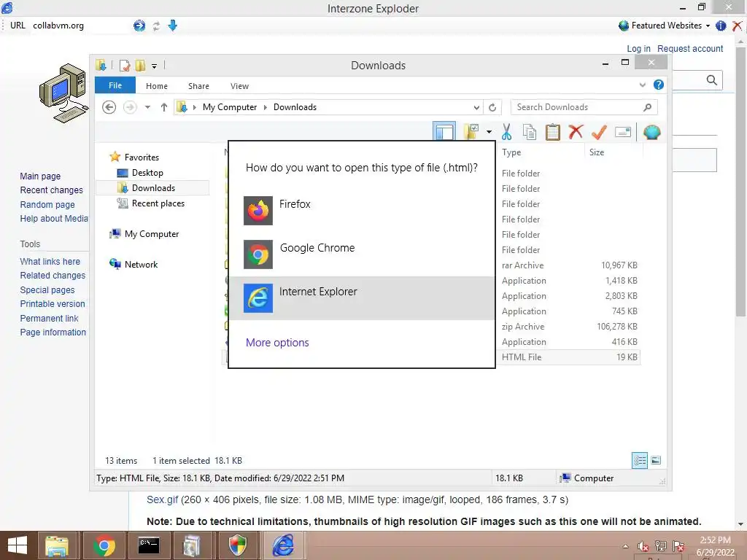Expand the folder options dropdown arrow
Screen dimensions: 747x560
[489, 132]
